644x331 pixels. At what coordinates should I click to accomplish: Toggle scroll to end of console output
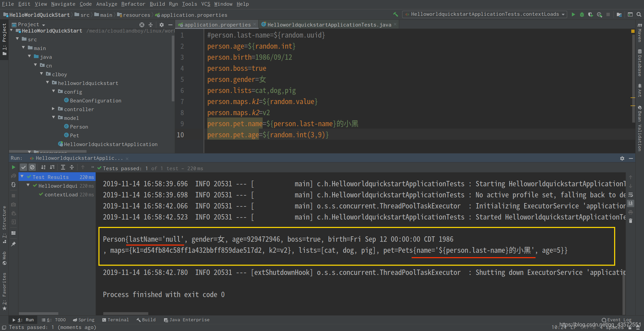pos(631,203)
